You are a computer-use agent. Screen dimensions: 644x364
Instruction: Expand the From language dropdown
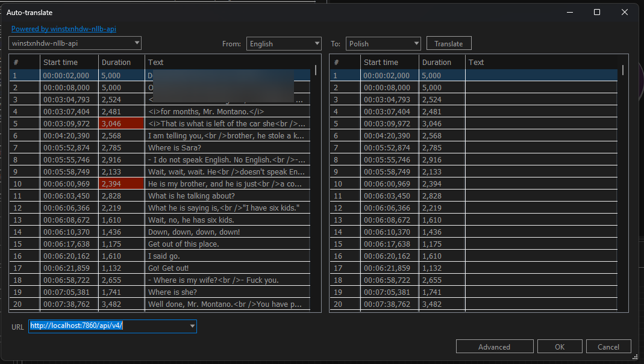(x=284, y=43)
